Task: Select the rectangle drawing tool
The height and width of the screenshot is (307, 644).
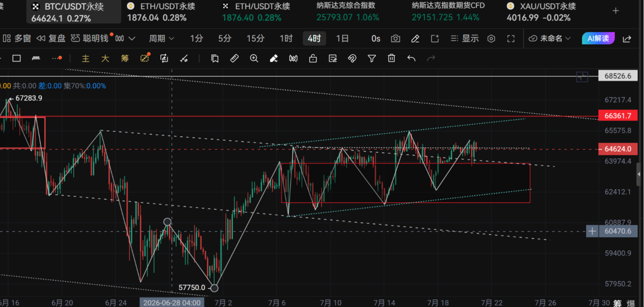Action: pos(16,58)
